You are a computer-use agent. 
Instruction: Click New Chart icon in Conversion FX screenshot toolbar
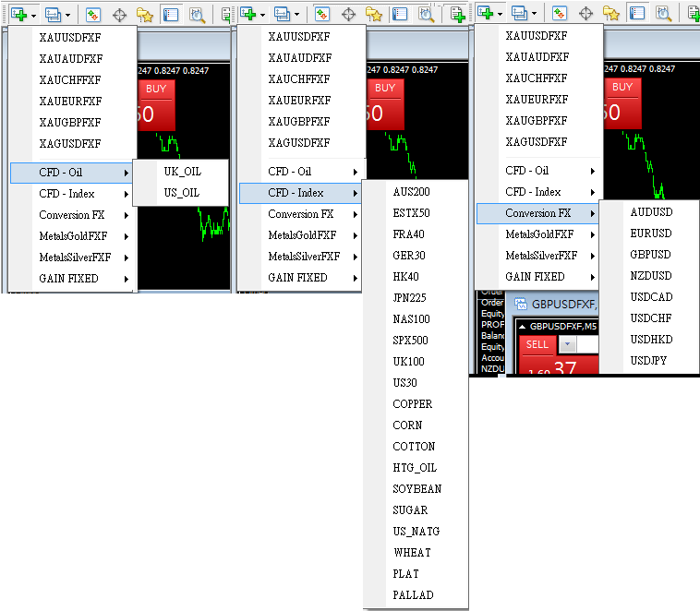[485, 13]
